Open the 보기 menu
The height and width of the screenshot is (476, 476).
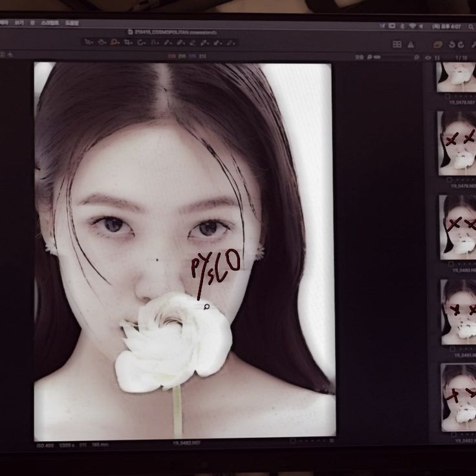tap(19, 23)
